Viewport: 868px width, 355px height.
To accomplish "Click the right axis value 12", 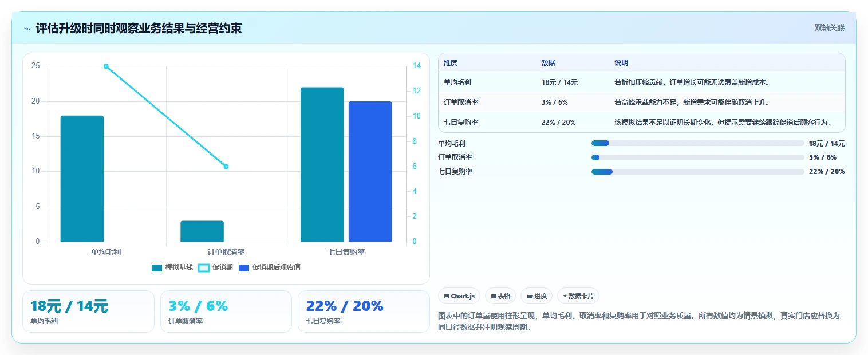I will (416, 91).
